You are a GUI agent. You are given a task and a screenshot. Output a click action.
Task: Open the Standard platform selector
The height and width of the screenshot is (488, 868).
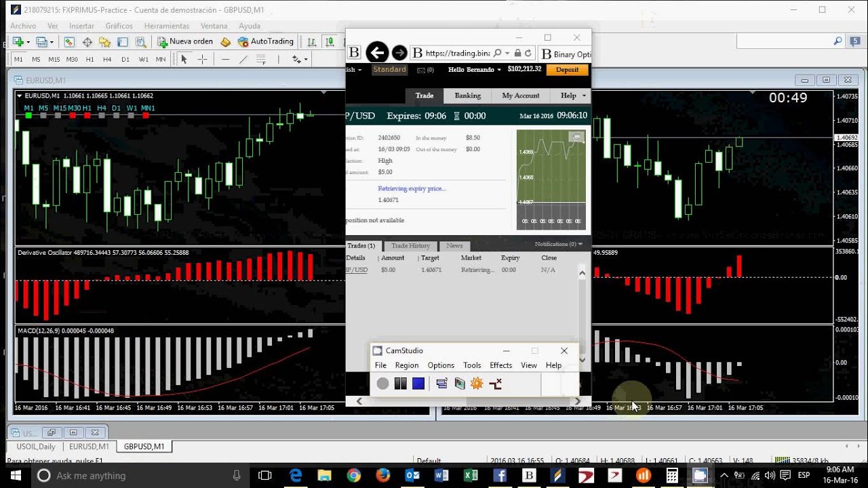click(389, 69)
